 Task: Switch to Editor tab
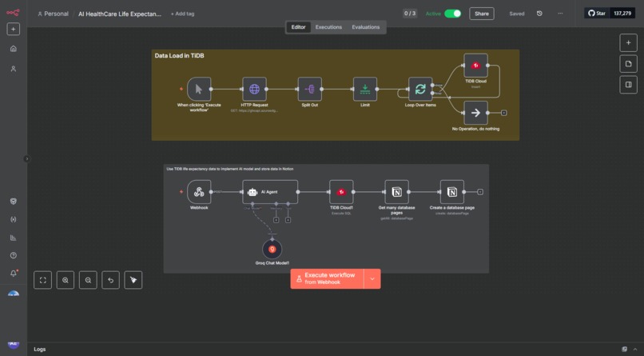coord(298,27)
